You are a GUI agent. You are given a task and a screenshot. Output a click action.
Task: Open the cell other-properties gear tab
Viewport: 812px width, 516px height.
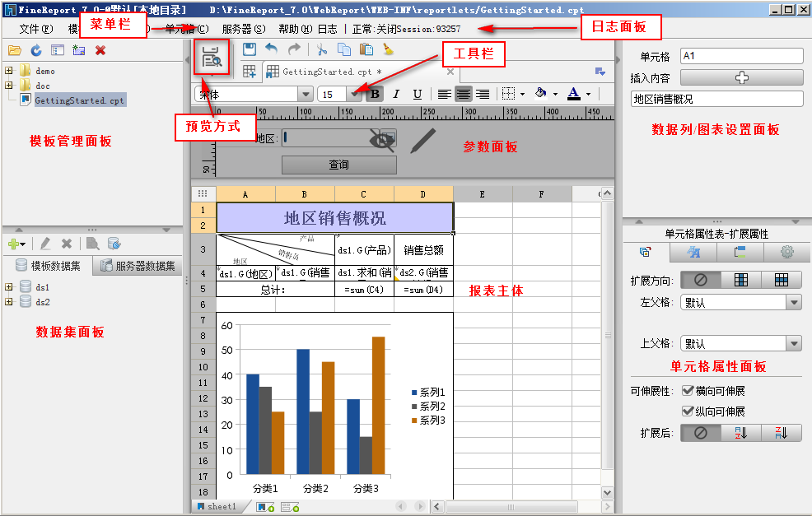[x=786, y=252]
